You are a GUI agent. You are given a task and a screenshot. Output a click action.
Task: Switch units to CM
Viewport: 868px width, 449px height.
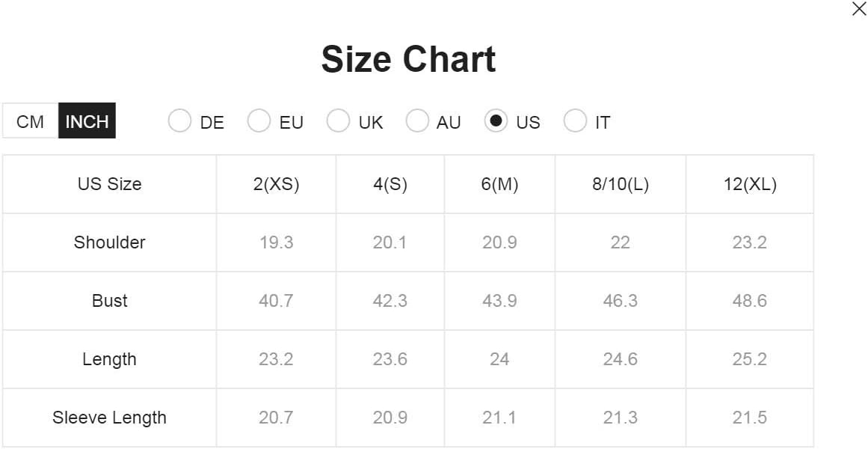point(31,120)
